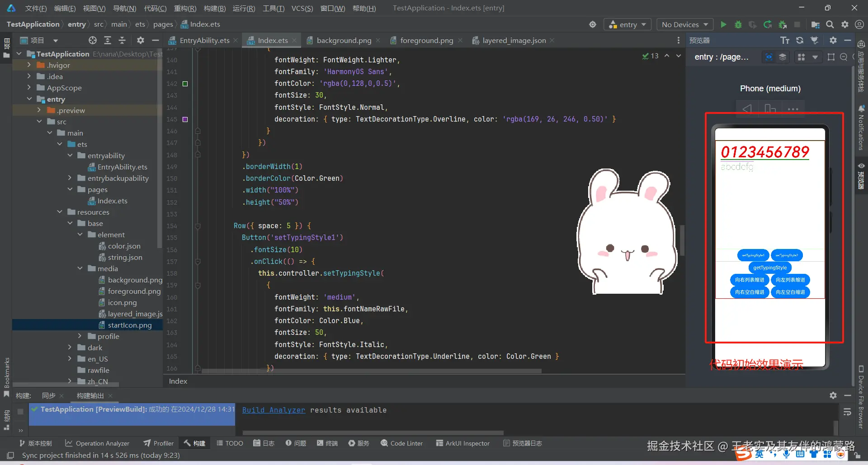Run the entry module
This screenshot has height=465, width=868.
[x=723, y=24]
